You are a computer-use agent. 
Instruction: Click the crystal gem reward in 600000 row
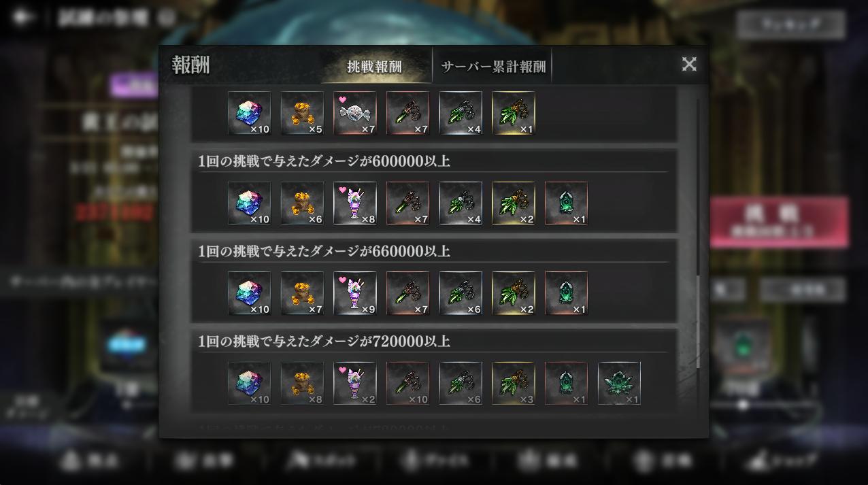point(249,203)
